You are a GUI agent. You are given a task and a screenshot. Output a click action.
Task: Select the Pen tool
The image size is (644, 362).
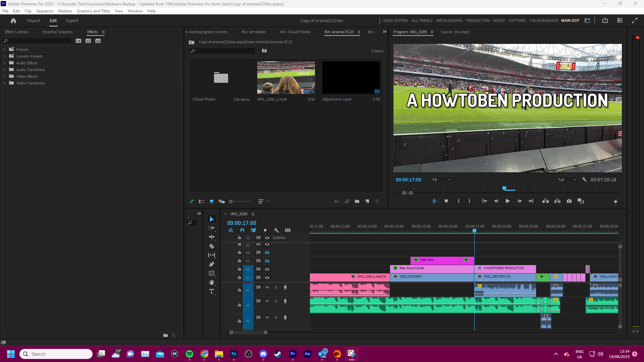pyautogui.click(x=212, y=264)
